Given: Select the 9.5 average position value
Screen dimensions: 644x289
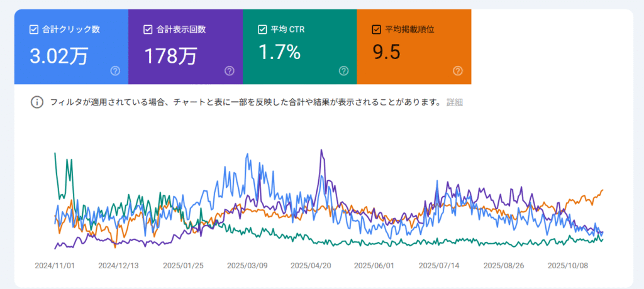Looking at the screenshot, I should coord(387,53).
